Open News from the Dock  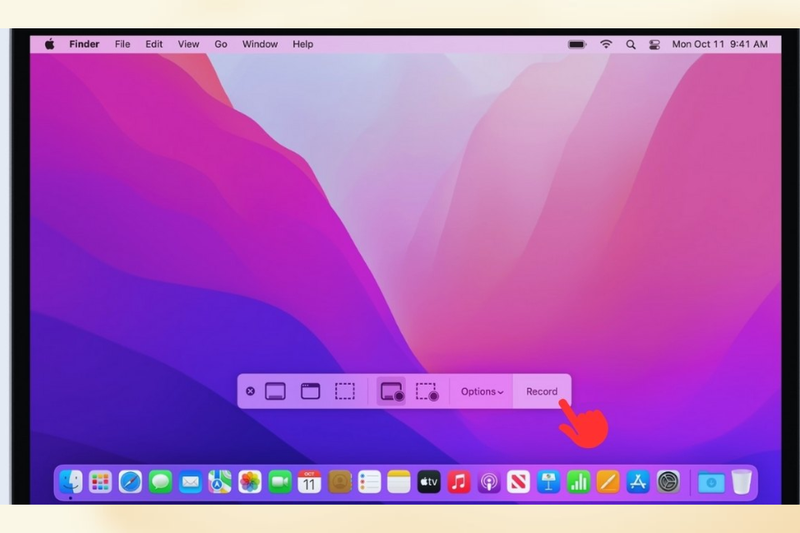518,482
